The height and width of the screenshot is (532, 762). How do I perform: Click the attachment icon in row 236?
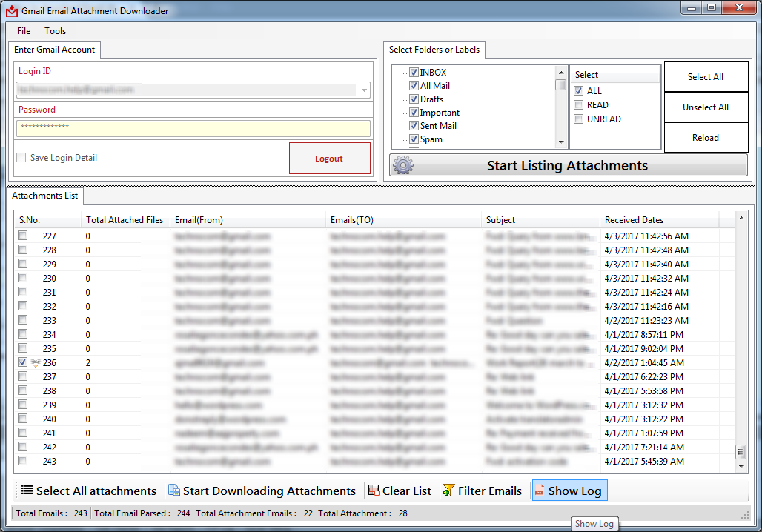click(x=36, y=363)
